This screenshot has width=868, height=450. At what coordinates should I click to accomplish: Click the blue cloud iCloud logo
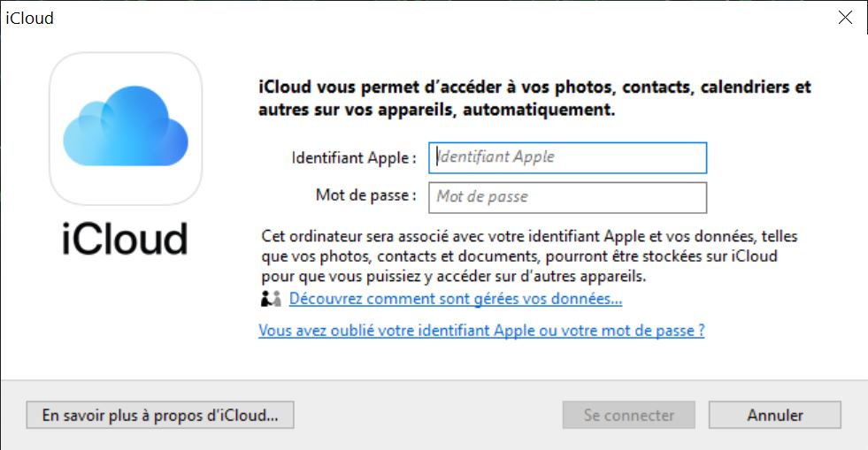(126, 129)
